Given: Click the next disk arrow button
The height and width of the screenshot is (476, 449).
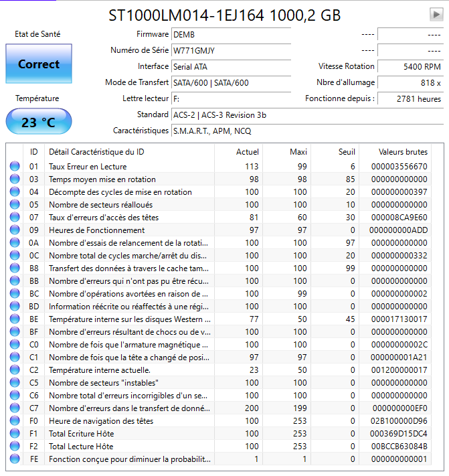Looking at the screenshot, I should (436, 15).
